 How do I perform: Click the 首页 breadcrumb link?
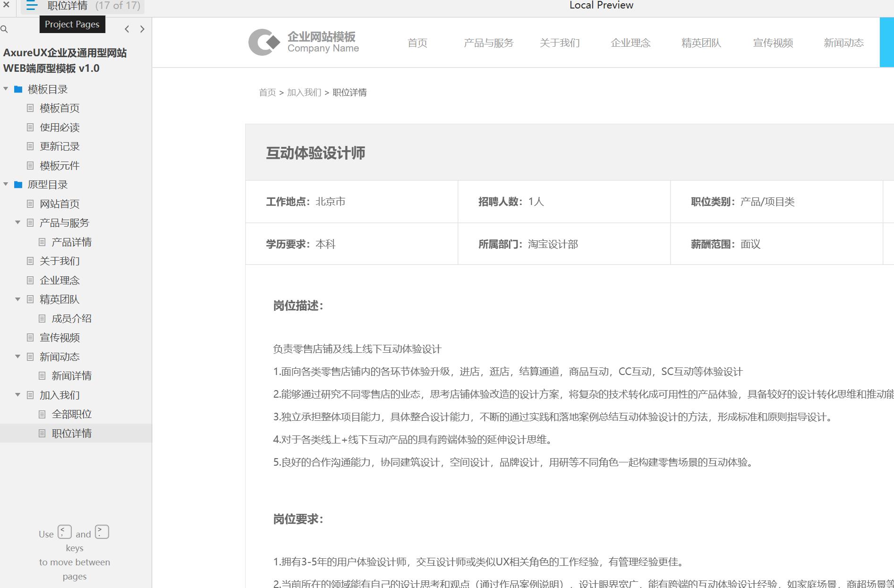(x=267, y=93)
